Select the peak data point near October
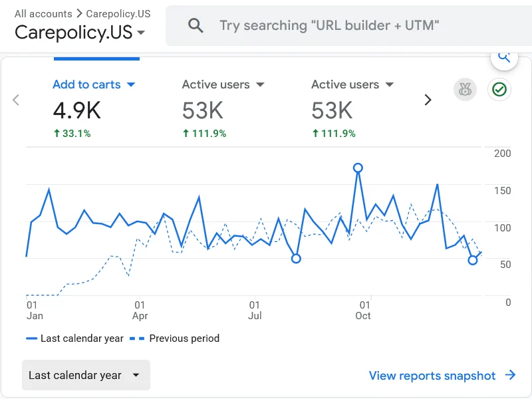This screenshot has width=532, height=399. pyautogui.click(x=358, y=168)
